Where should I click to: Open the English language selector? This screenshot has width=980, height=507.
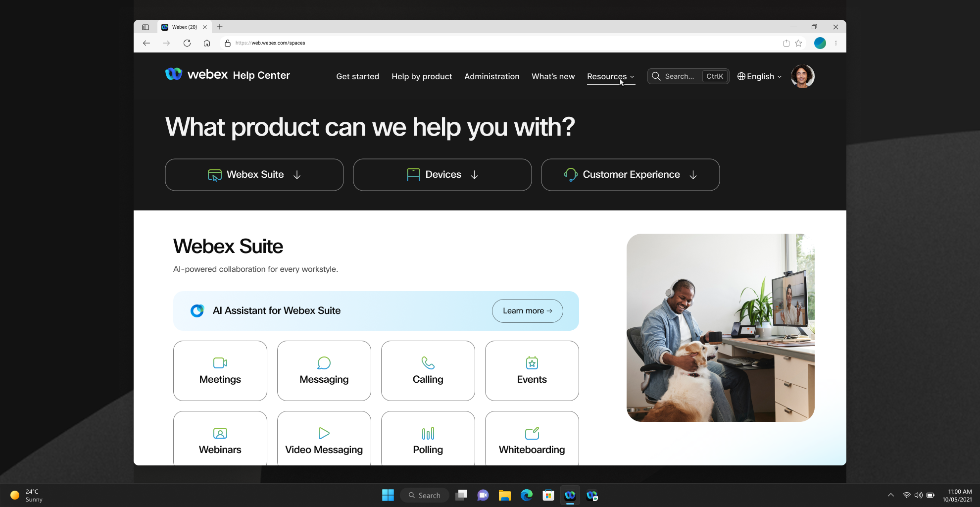point(759,76)
